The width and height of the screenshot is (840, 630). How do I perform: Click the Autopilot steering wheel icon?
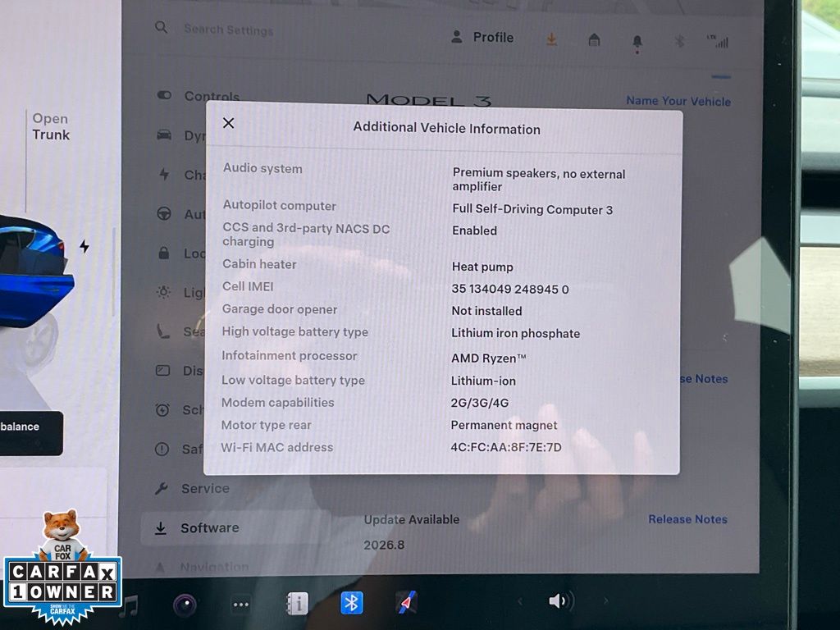pyautogui.click(x=164, y=214)
